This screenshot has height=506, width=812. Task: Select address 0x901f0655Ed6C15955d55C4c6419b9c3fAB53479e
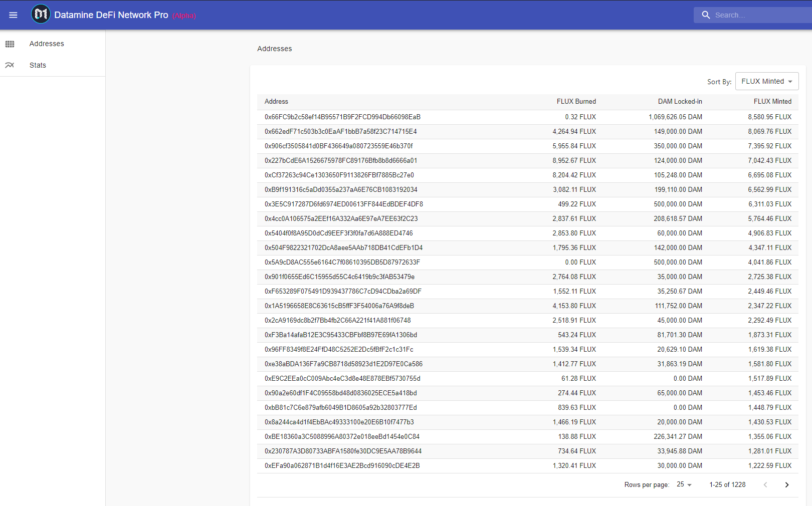[340, 277]
